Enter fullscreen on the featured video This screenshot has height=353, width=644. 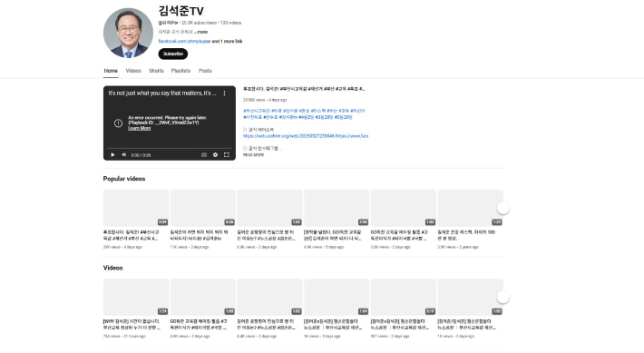[x=226, y=155]
